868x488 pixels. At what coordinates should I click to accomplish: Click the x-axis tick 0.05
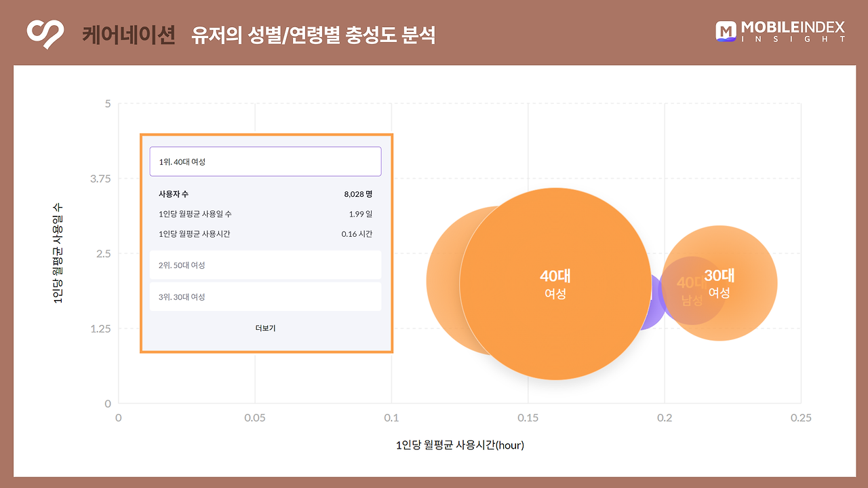pyautogui.click(x=255, y=418)
